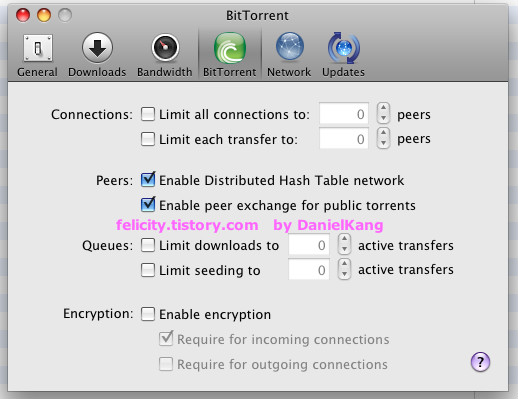
Task: Click the purple help question mark button
Action: click(480, 362)
